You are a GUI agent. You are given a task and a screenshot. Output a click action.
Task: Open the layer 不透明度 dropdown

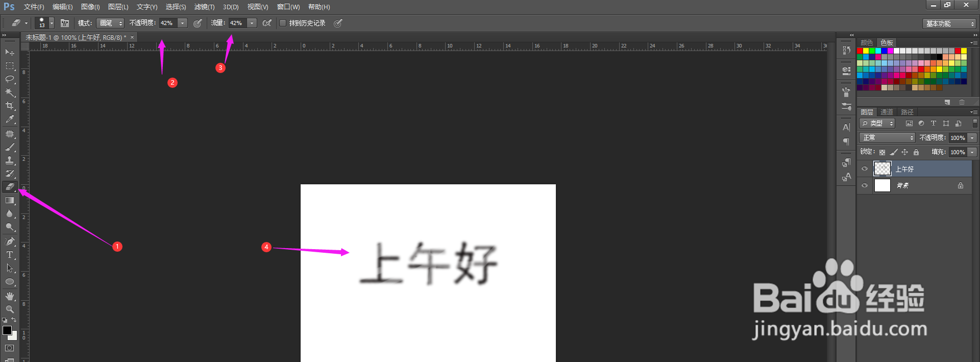pos(972,138)
